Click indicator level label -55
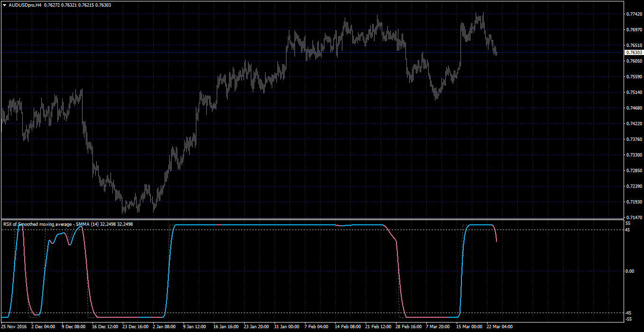644x332 pixels. (629, 319)
